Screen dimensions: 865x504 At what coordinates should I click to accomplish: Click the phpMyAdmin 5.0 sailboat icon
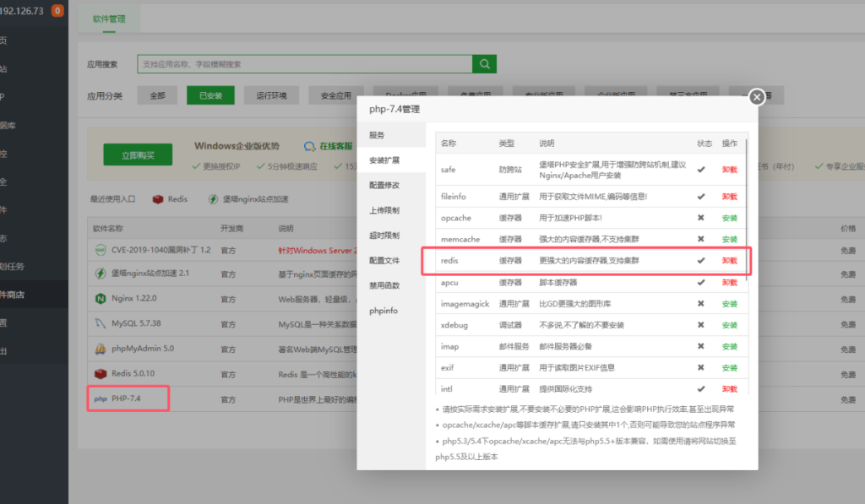101,349
